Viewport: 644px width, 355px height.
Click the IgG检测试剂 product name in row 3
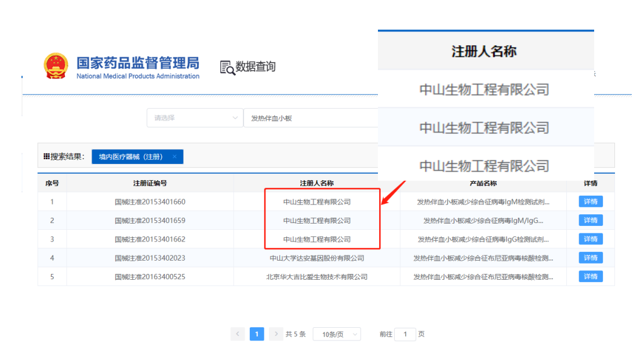tap(483, 239)
